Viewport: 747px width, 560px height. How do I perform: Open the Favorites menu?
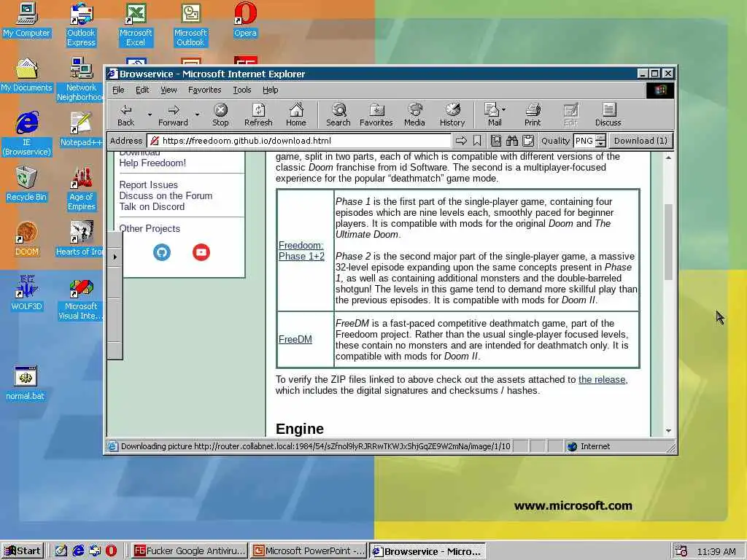pos(204,90)
